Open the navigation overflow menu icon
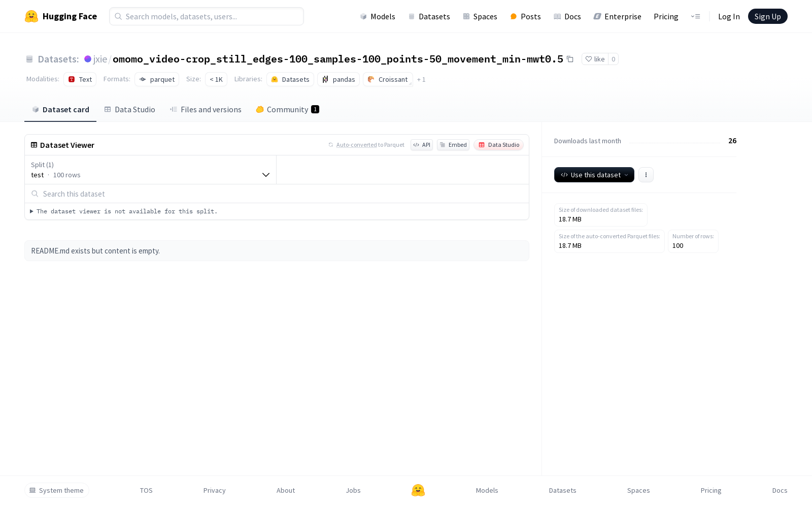 [x=695, y=16]
